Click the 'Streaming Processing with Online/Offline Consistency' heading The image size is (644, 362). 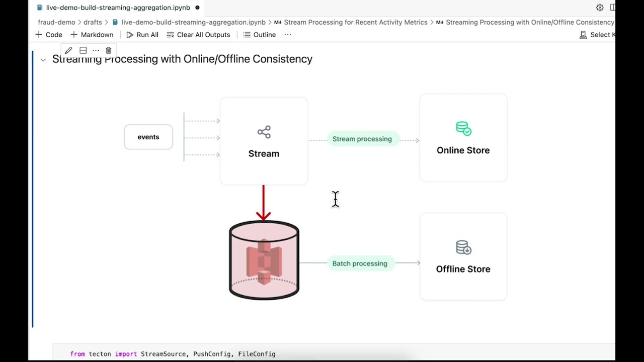[182, 59]
